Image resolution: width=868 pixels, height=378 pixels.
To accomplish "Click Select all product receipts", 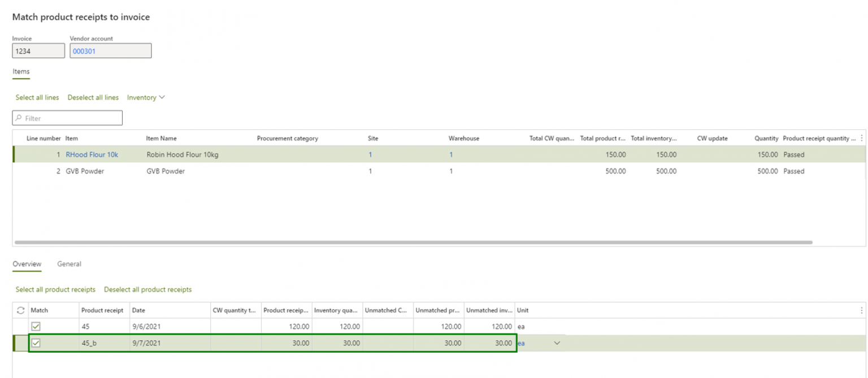I will coord(55,290).
